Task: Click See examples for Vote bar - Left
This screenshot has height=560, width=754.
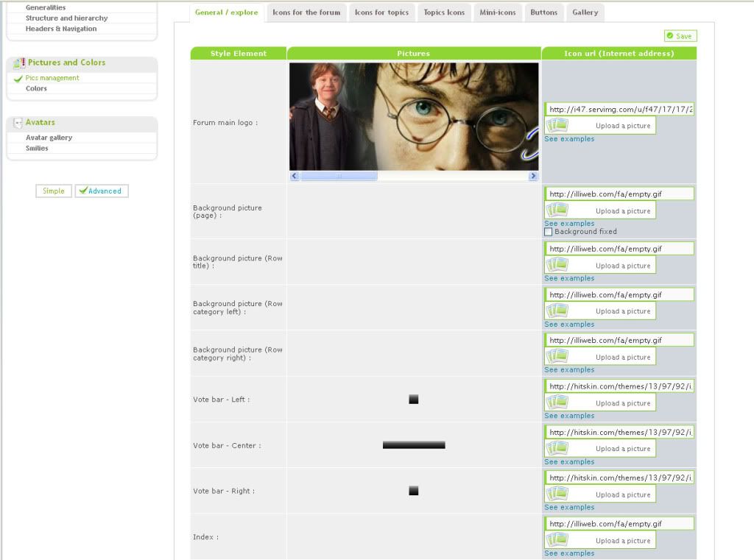Action: tap(569, 416)
